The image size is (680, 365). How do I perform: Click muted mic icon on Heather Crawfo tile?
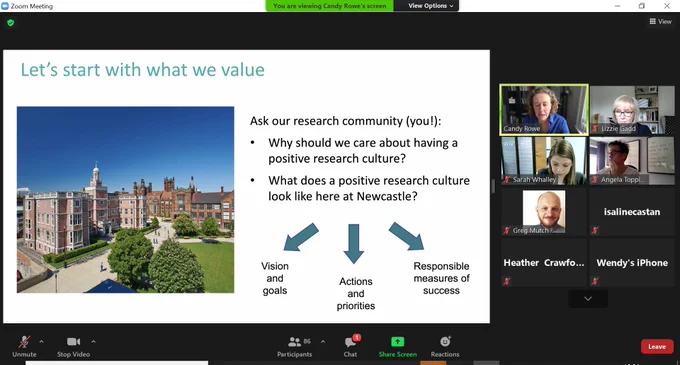(x=507, y=281)
